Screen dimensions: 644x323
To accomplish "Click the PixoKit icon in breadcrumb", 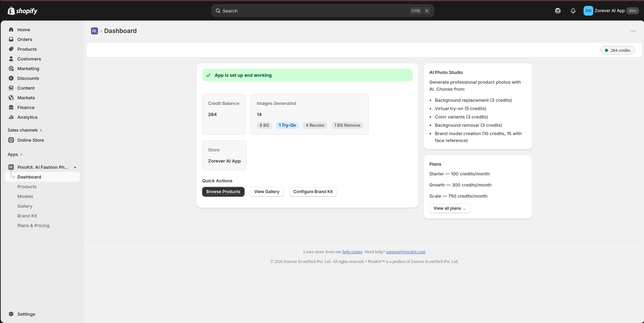I will 94,31.
